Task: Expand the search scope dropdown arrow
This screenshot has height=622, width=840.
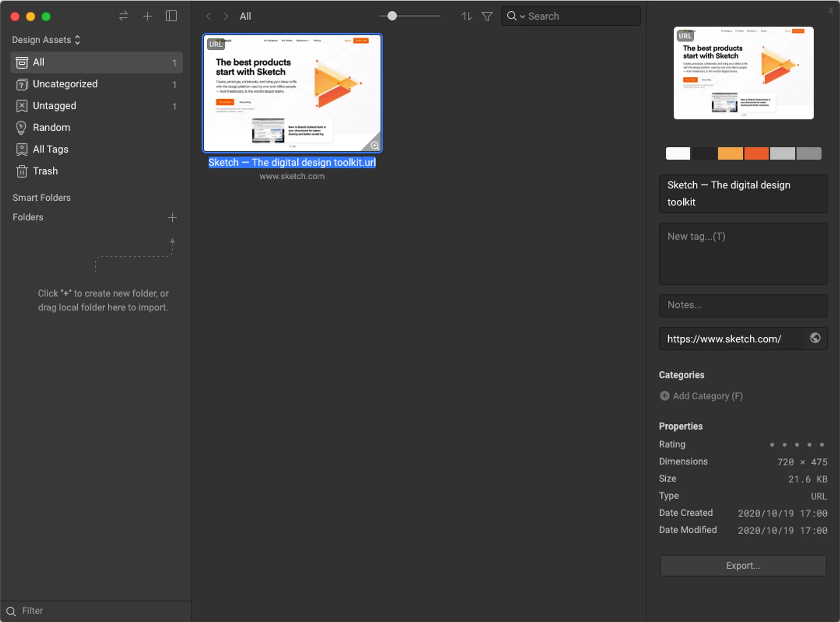Action: [x=522, y=16]
